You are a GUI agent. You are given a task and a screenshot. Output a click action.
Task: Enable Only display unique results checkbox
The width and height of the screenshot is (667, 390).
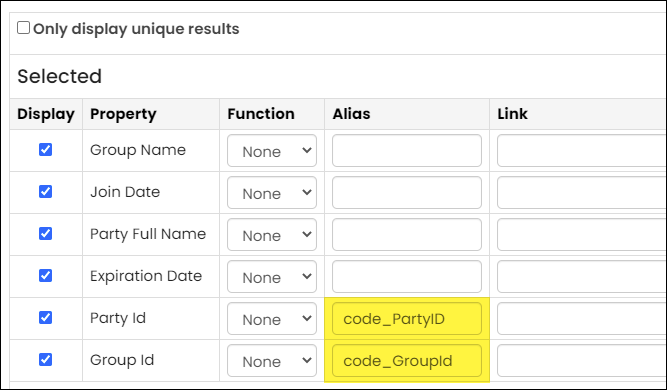(23, 28)
